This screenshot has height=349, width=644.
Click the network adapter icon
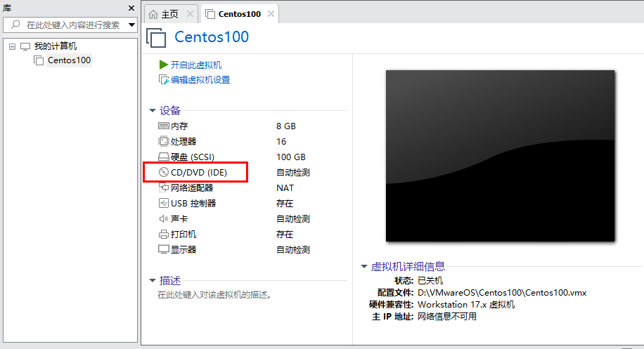coord(164,187)
